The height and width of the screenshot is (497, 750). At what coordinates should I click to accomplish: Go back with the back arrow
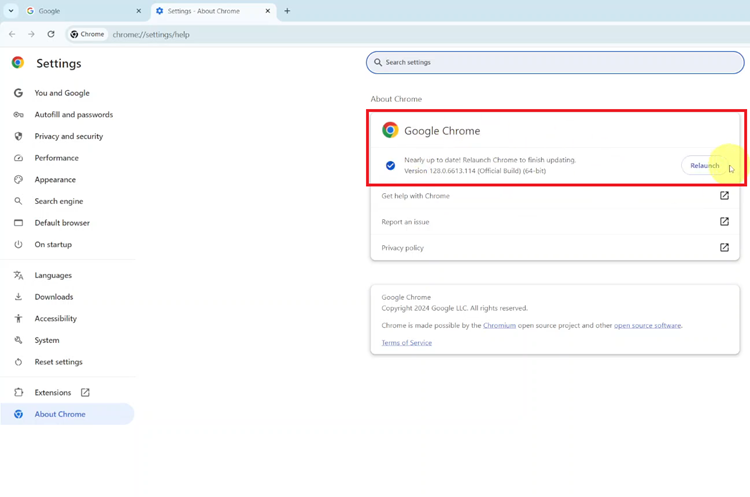[12, 34]
